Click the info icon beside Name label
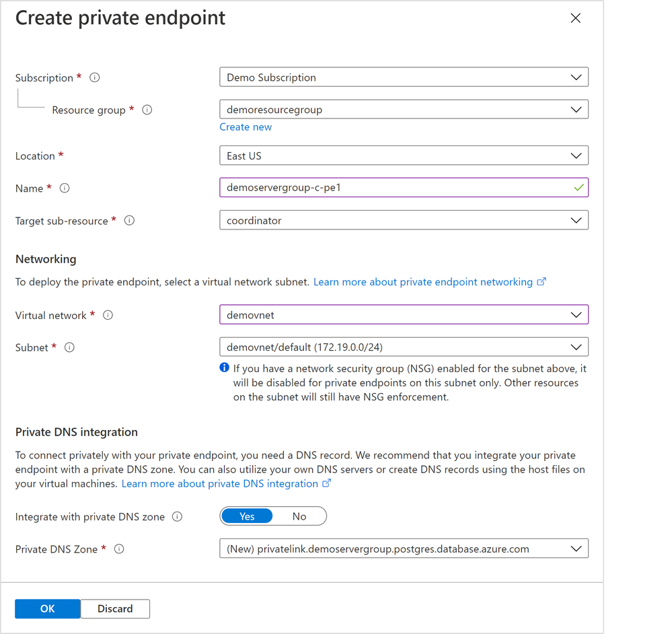 [65, 188]
